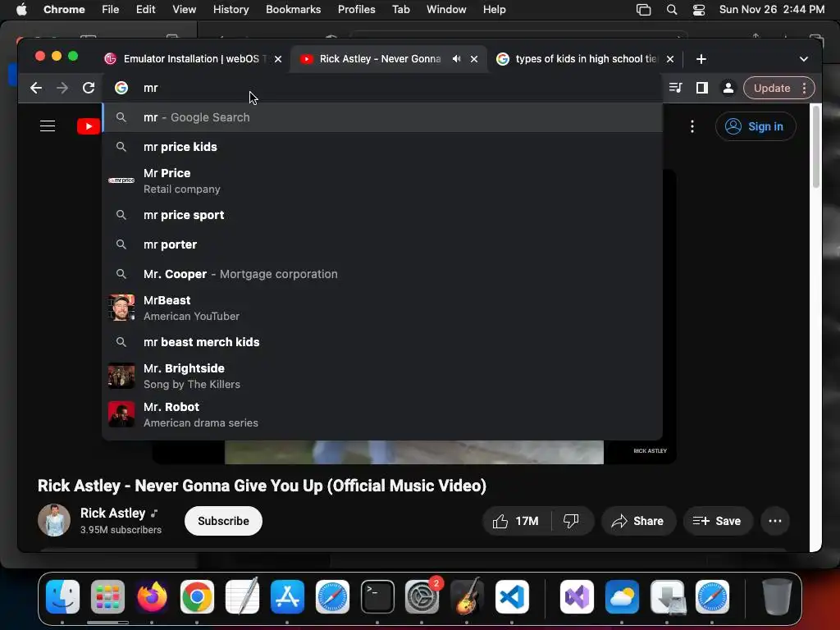Open the Trash in the Dock
The image size is (840, 630).
[777, 596]
